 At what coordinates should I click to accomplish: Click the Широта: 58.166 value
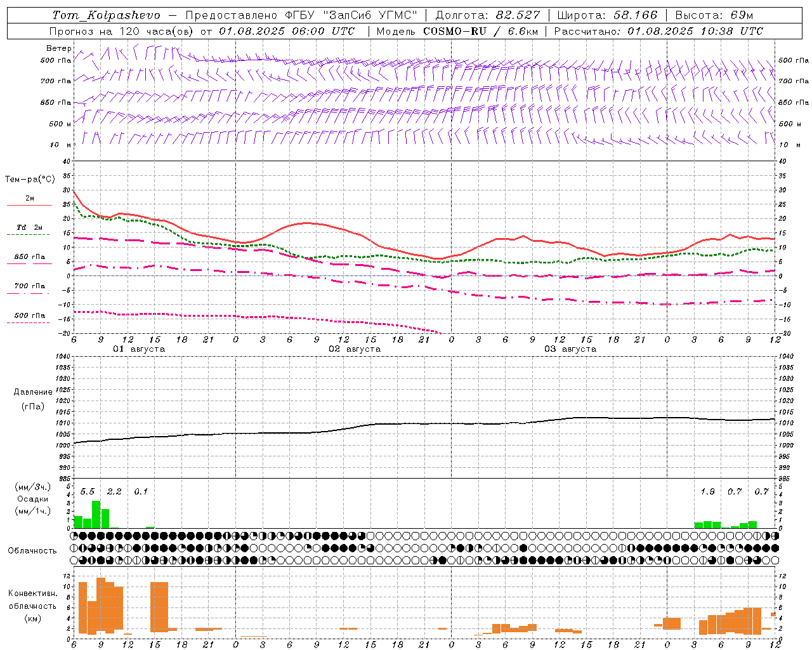point(608,15)
